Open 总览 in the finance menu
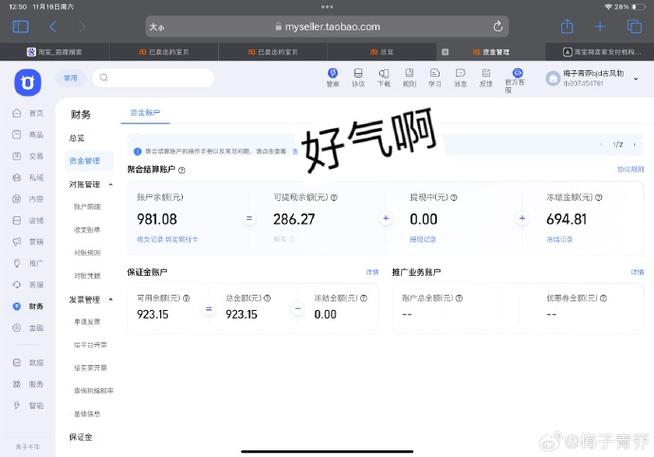 (x=77, y=138)
